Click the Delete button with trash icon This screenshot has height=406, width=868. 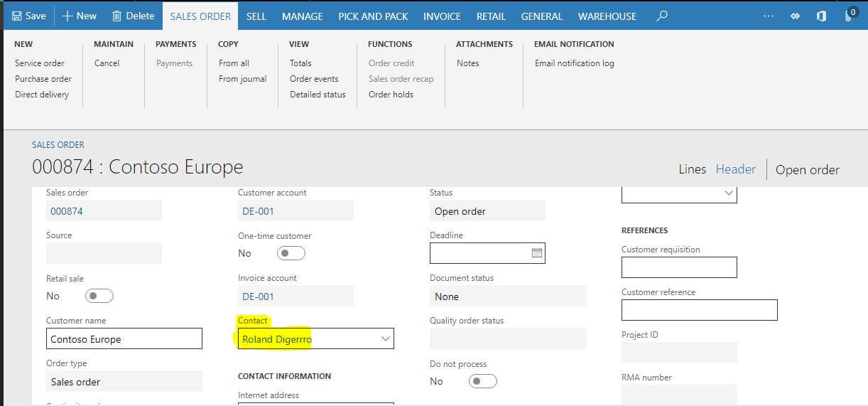point(134,16)
